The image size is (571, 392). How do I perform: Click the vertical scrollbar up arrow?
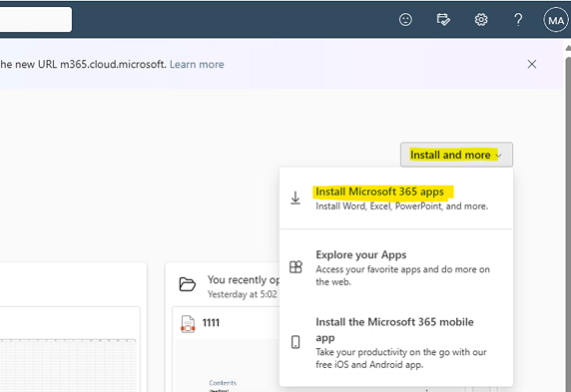568,48
